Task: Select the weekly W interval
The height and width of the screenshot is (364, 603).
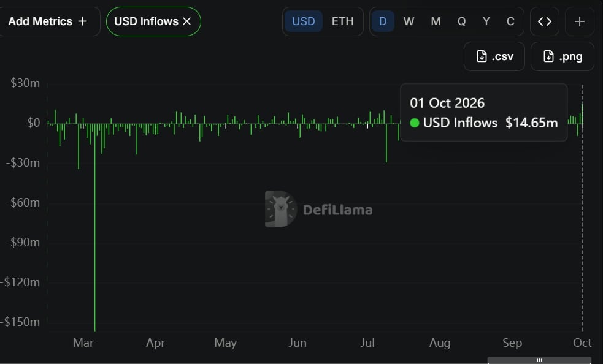Action: [409, 21]
